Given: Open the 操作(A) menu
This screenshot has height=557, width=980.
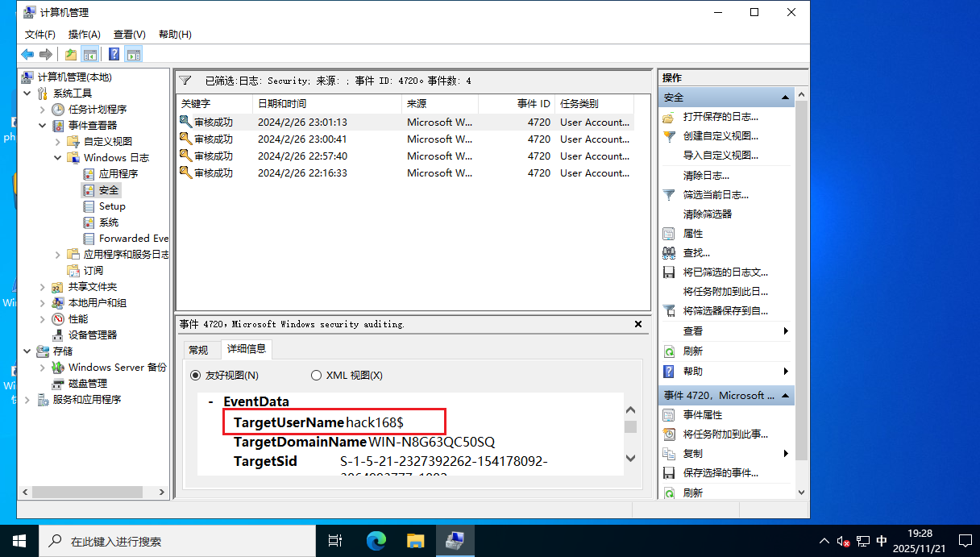Looking at the screenshot, I should 85,35.
